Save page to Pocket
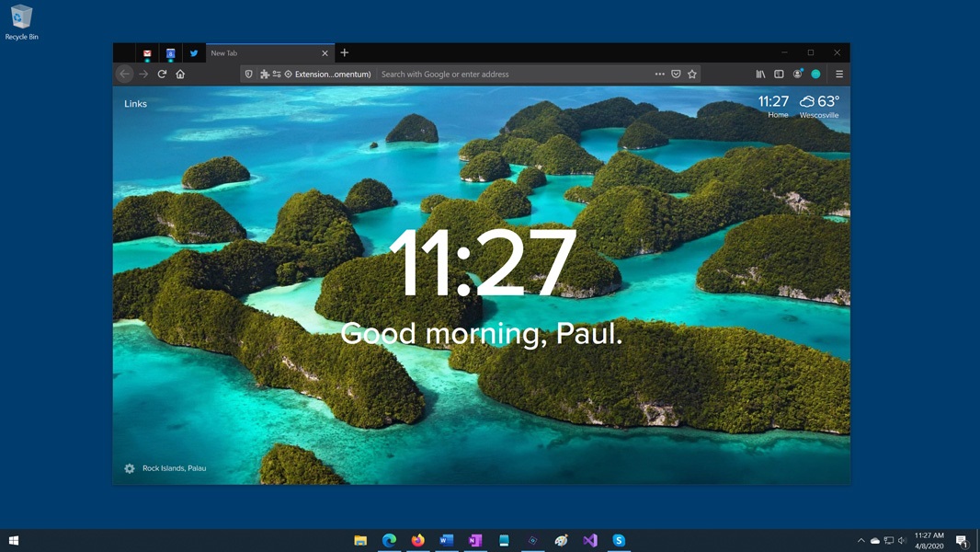Viewport: 980px width, 552px height. [x=676, y=75]
